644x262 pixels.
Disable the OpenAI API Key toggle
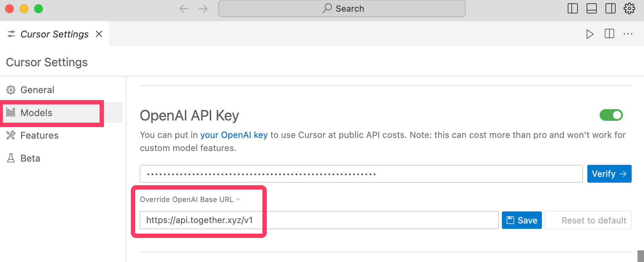click(x=611, y=115)
